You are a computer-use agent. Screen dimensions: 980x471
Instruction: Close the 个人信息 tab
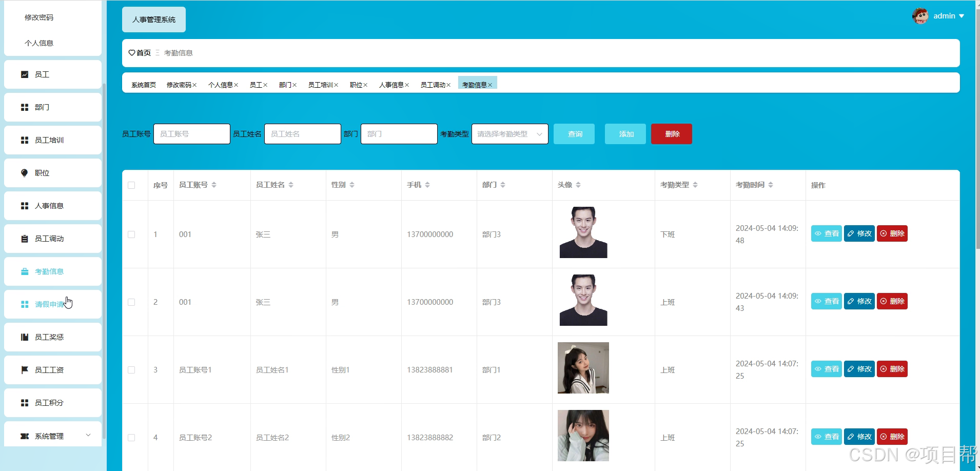pyautogui.click(x=236, y=85)
